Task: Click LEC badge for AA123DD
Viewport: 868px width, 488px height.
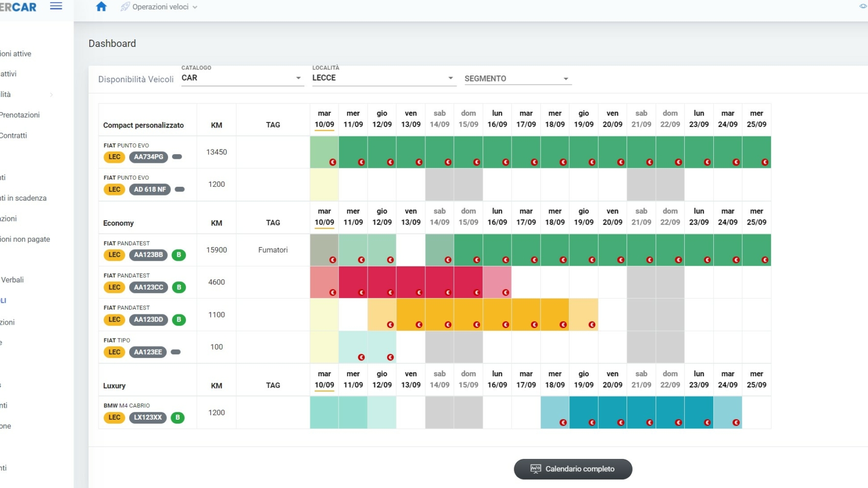Action: 114,320
